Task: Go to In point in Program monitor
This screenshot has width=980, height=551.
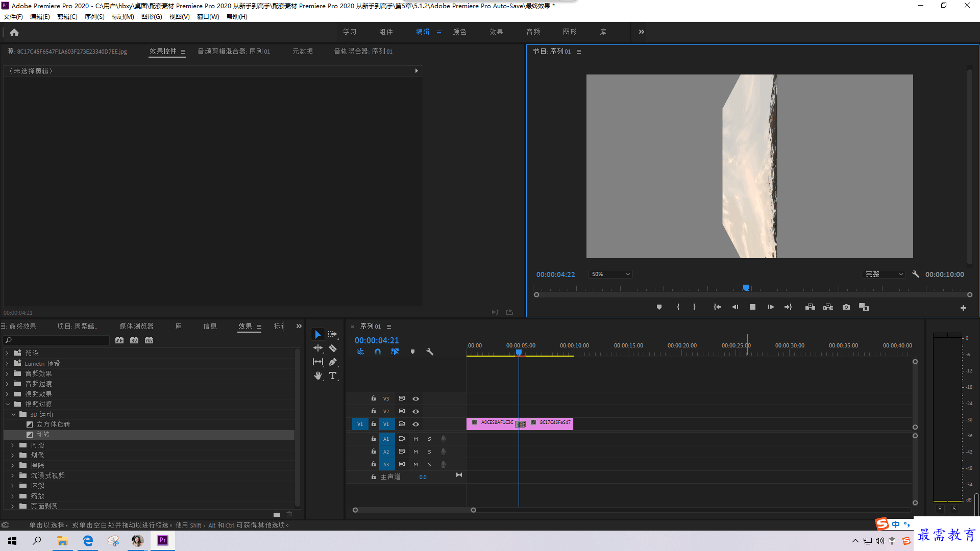Action: coord(717,307)
